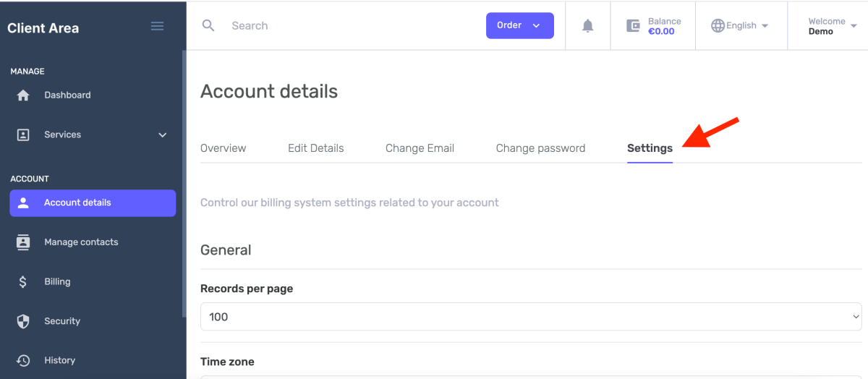Open the Order dropdown button
Viewport: 868px width, 379px height.
(519, 25)
